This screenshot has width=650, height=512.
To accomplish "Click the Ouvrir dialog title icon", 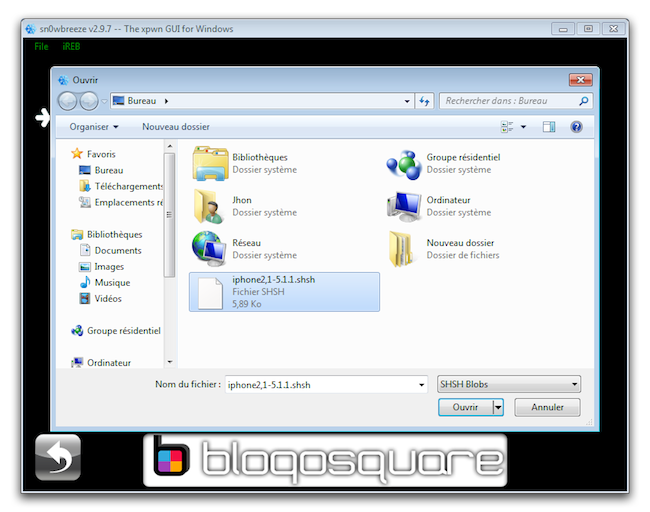I will [x=63, y=80].
